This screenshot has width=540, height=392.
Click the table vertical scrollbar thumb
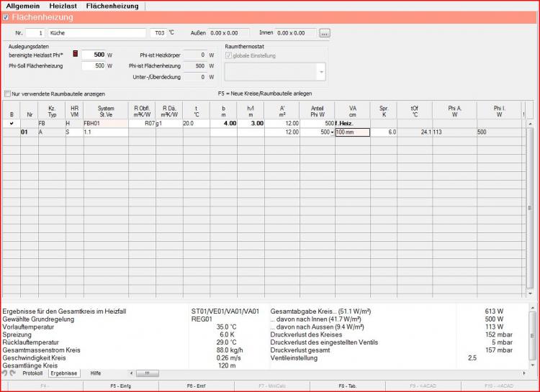(531, 208)
